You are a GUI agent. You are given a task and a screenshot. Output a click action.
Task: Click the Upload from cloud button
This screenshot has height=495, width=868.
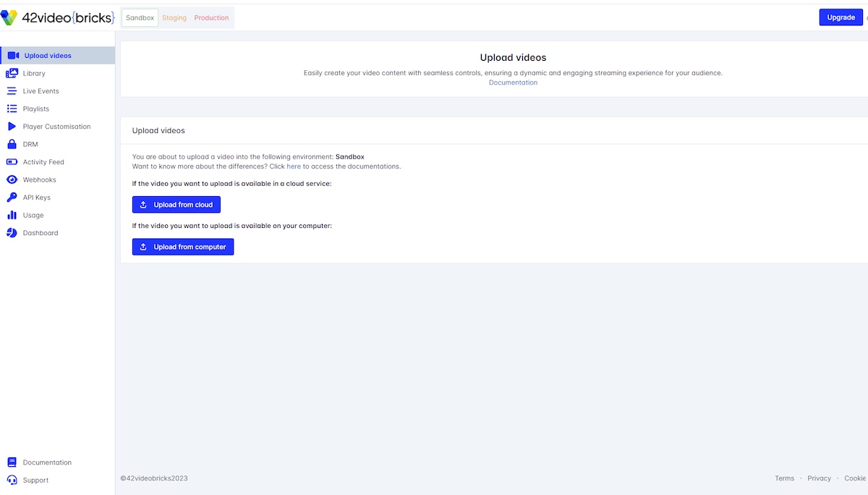[x=176, y=205]
